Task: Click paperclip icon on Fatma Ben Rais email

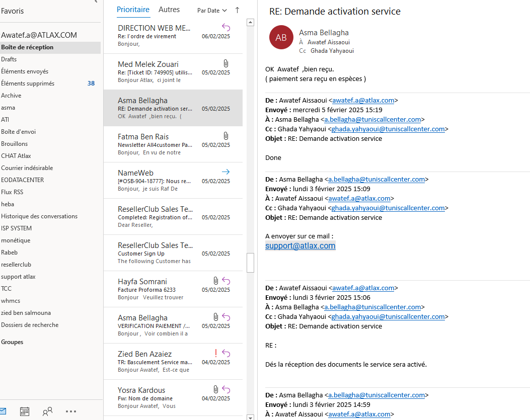Action: pyautogui.click(x=226, y=136)
